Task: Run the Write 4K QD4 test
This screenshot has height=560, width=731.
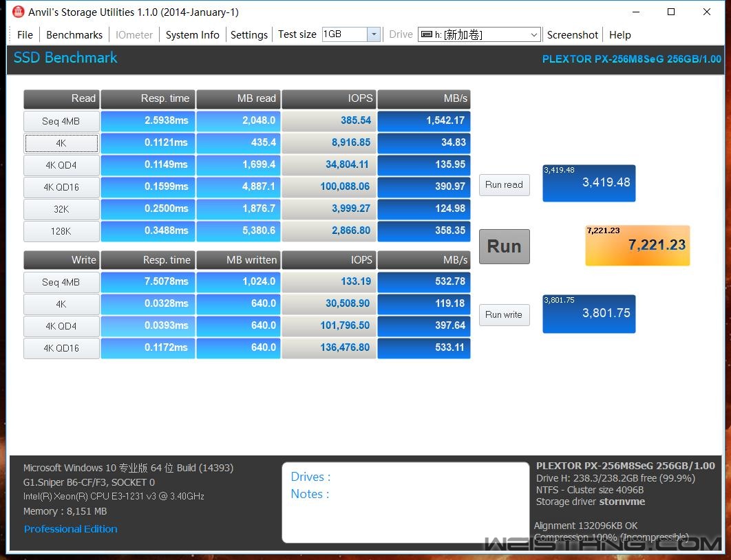Action: tap(61, 326)
